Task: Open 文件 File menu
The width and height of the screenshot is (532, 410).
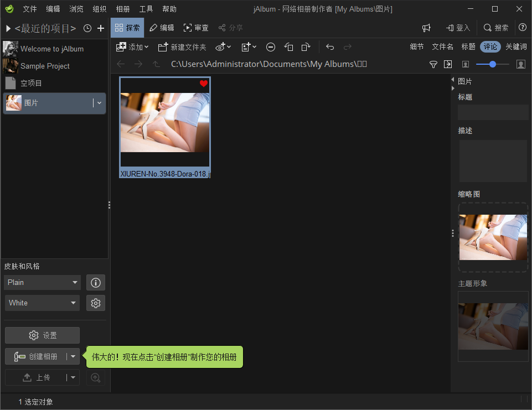Action: (30, 9)
